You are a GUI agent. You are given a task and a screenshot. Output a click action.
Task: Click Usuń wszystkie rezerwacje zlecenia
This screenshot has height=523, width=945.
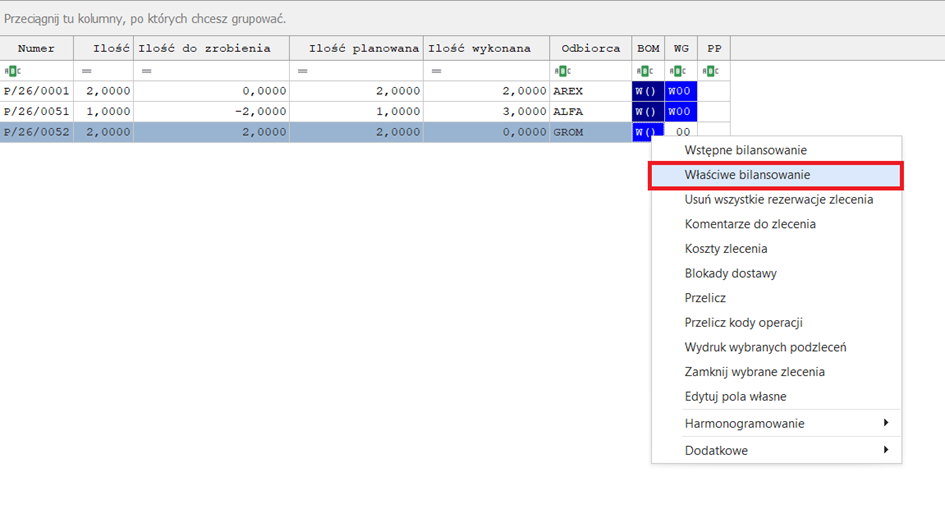coord(778,199)
